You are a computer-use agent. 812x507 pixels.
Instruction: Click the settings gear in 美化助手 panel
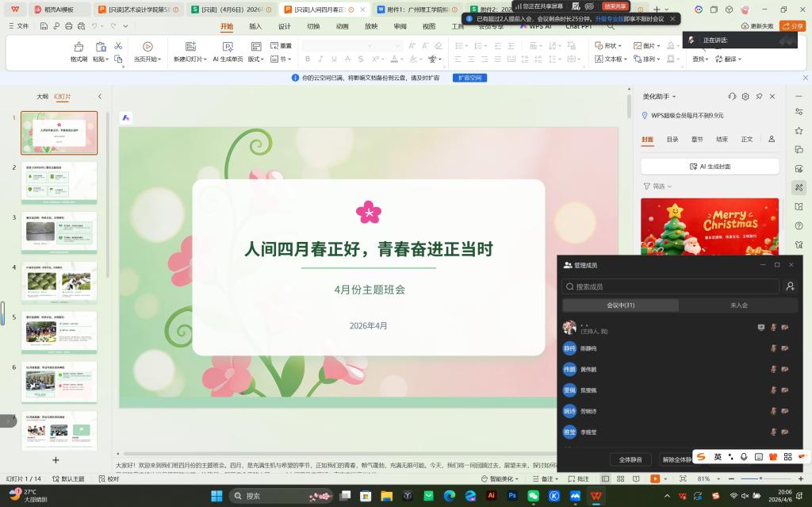tap(745, 96)
